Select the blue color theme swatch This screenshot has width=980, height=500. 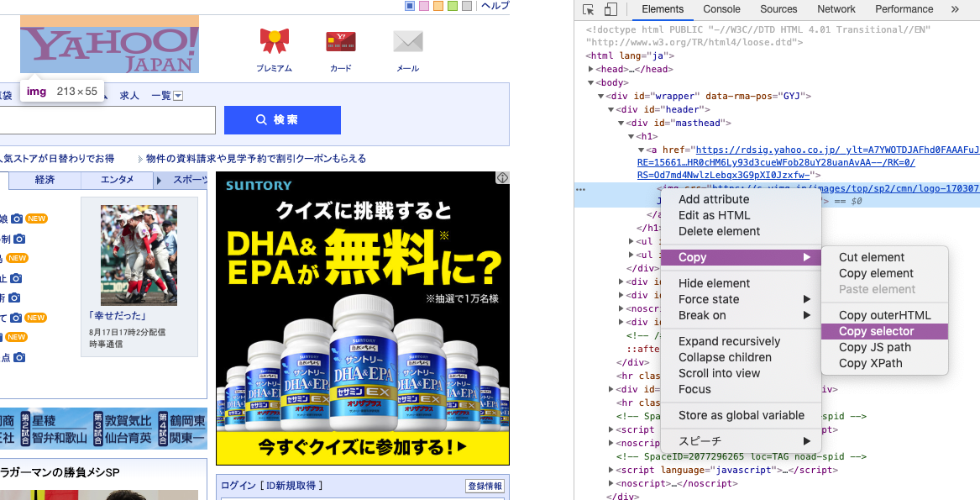point(410,6)
